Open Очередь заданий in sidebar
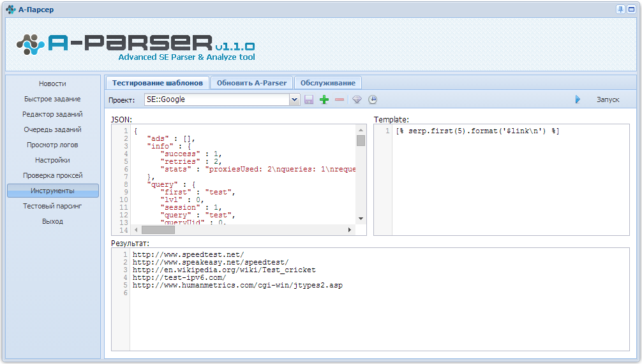The width and height of the screenshot is (642, 364). pos(52,129)
